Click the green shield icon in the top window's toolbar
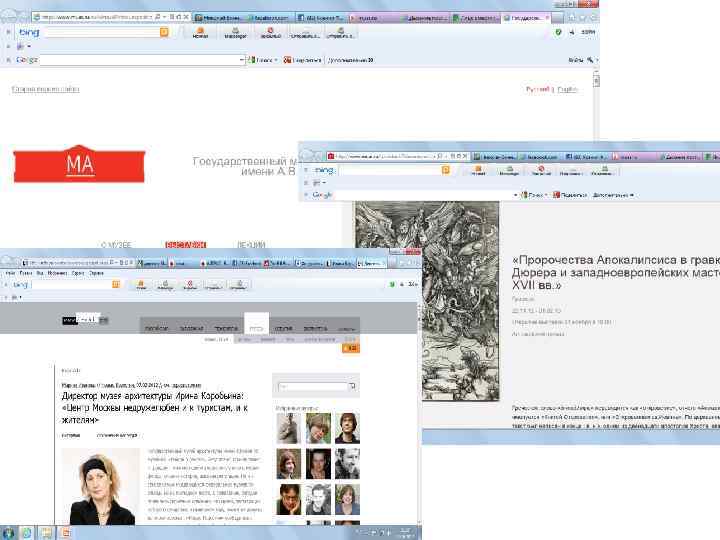The width and height of the screenshot is (720, 540). [x=558, y=32]
